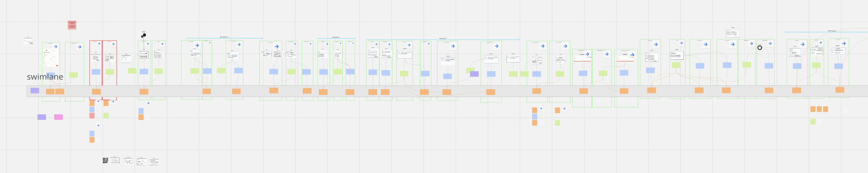
Task: Click the arrow below swimlane under the gears frame
Action: pyautogui.click(x=148, y=103)
